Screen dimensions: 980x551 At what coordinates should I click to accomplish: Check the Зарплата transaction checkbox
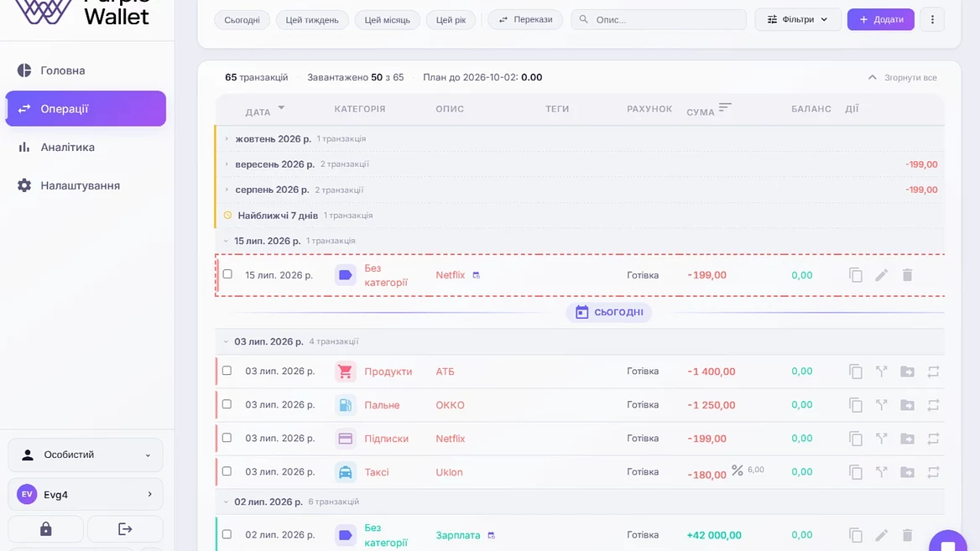click(x=227, y=534)
